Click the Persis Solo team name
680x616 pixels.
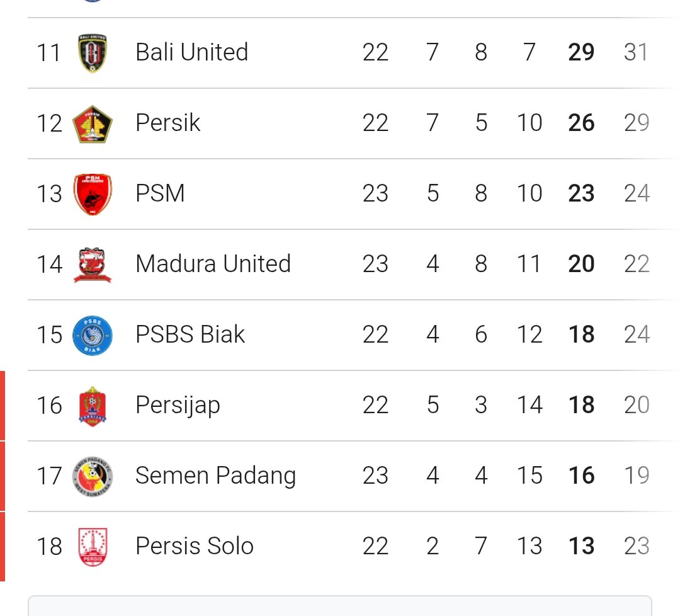[x=194, y=546]
